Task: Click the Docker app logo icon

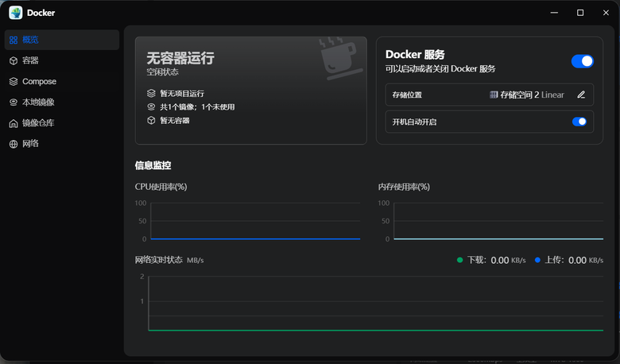Action: [16, 13]
